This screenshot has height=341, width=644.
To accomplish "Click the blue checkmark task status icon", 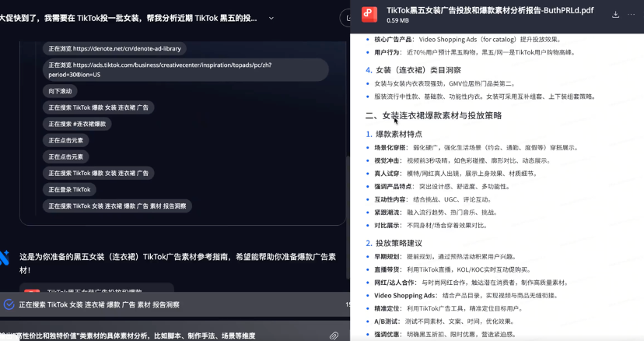I will tap(9, 304).
